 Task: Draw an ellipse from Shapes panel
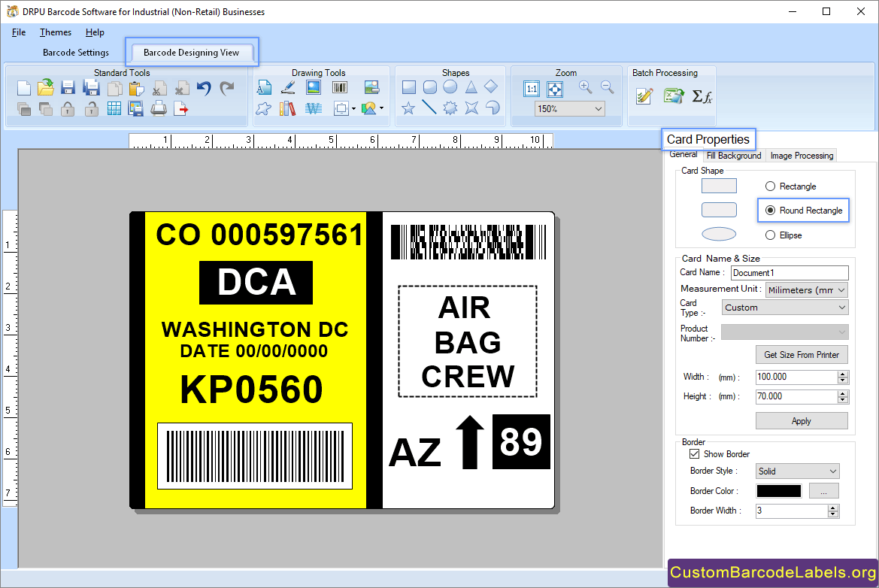click(450, 87)
